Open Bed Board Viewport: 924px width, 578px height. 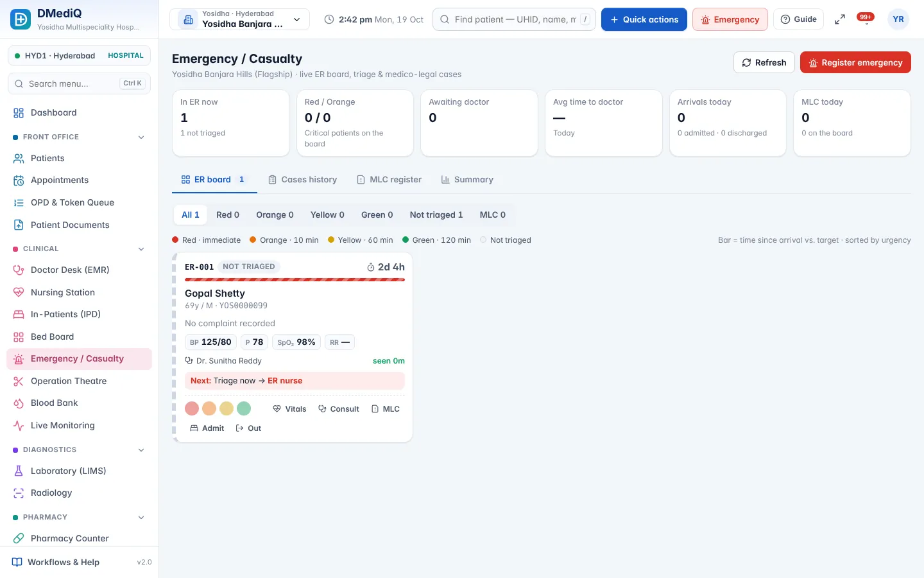pos(79,337)
